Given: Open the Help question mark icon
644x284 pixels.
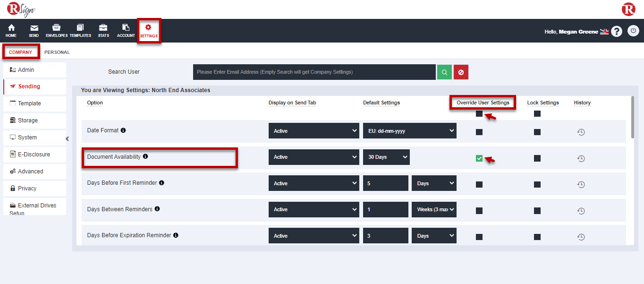Looking at the screenshot, I should [x=617, y=31].
